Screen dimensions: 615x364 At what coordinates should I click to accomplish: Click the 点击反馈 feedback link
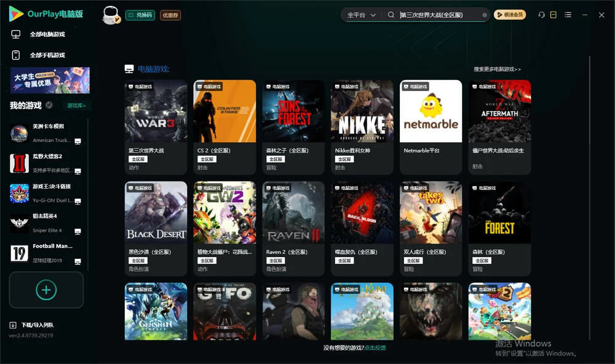[375, 348]
